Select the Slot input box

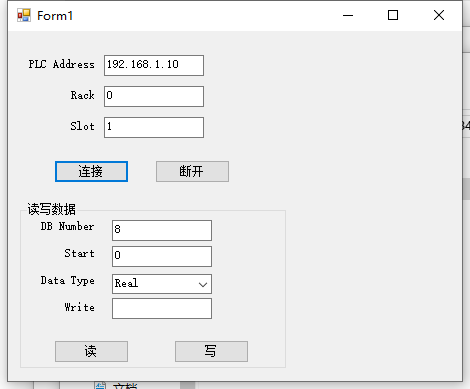click(x=154, y=127)
